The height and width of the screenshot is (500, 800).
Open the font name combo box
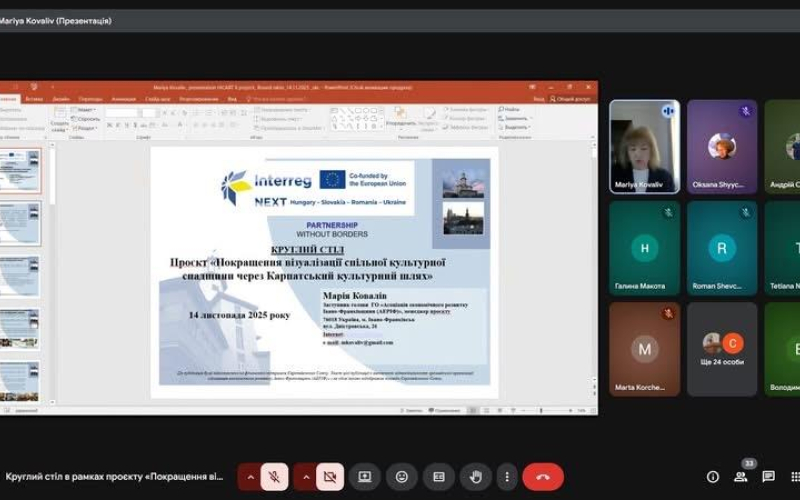coord(123,113)
